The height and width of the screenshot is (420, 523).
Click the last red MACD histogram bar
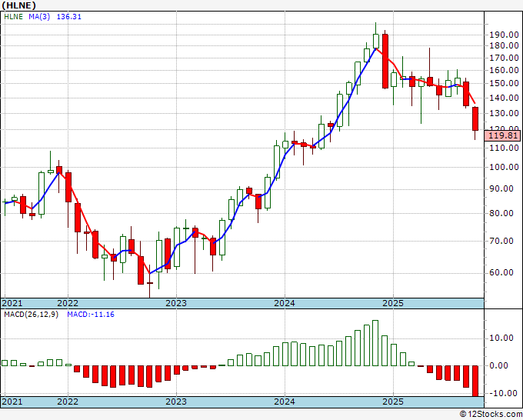coord(475,381)
